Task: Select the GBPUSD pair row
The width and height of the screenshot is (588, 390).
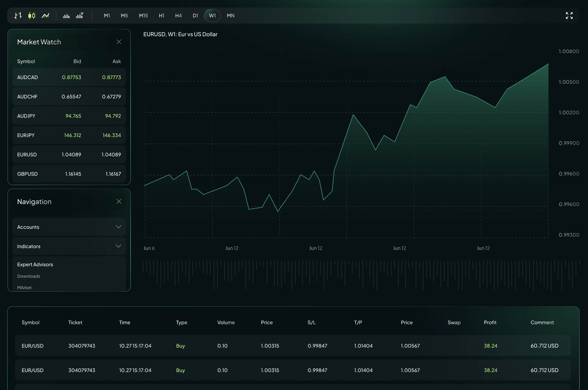Action: [69, 174]
